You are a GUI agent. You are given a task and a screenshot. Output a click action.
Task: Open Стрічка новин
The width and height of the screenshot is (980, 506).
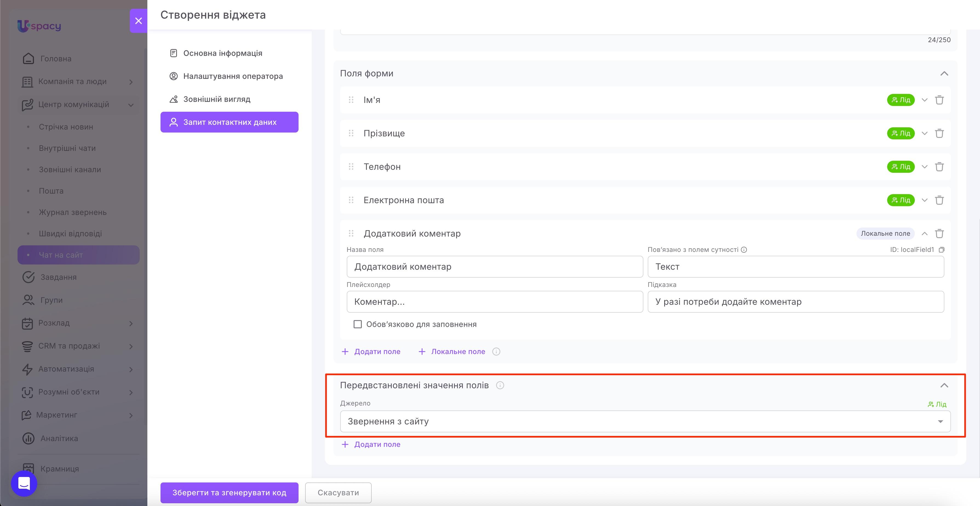[66, 127]
